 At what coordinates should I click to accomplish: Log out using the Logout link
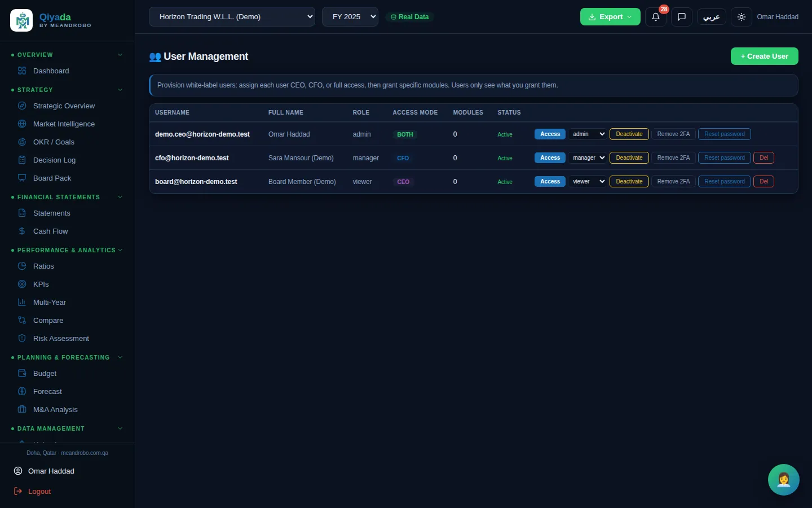(33, 492)
